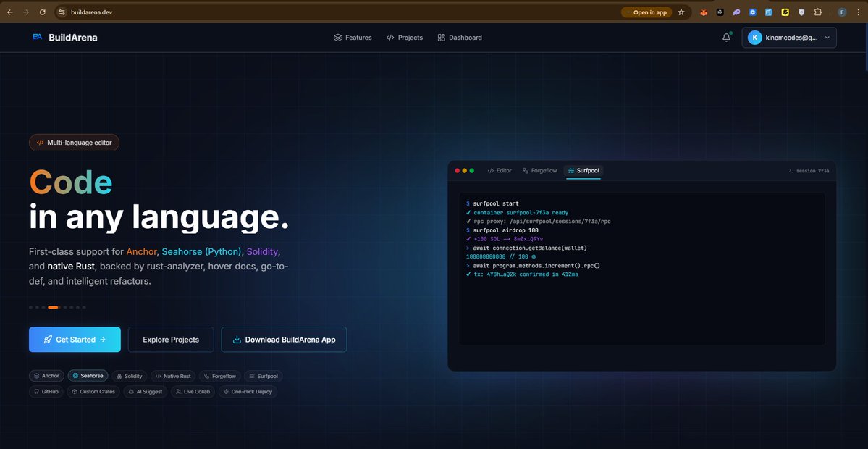This screenshot has width=868, height=449.
Task: Open the yellow S extension icon
Action: [x=785, y=12]
